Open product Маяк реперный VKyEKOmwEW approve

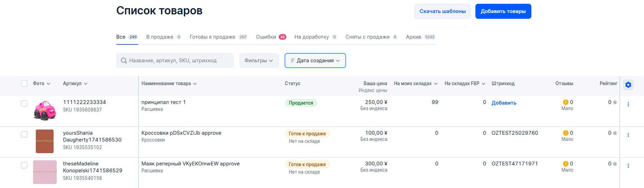tap(191, 164)
